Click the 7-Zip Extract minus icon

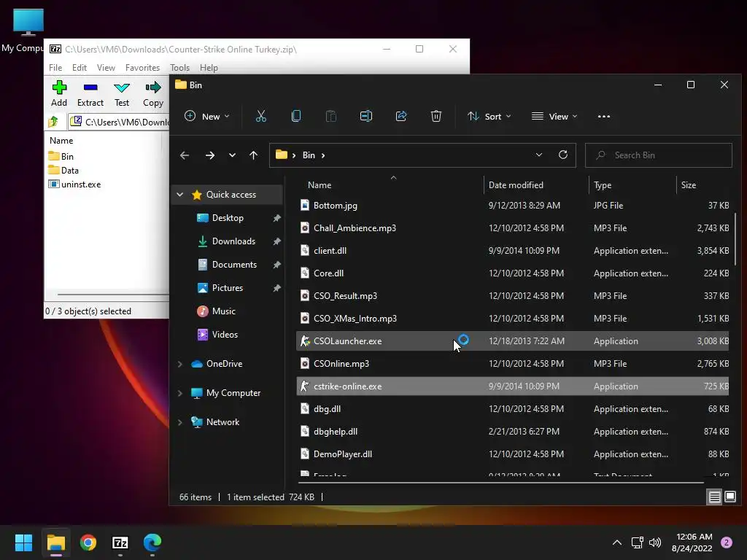point(90,87)
